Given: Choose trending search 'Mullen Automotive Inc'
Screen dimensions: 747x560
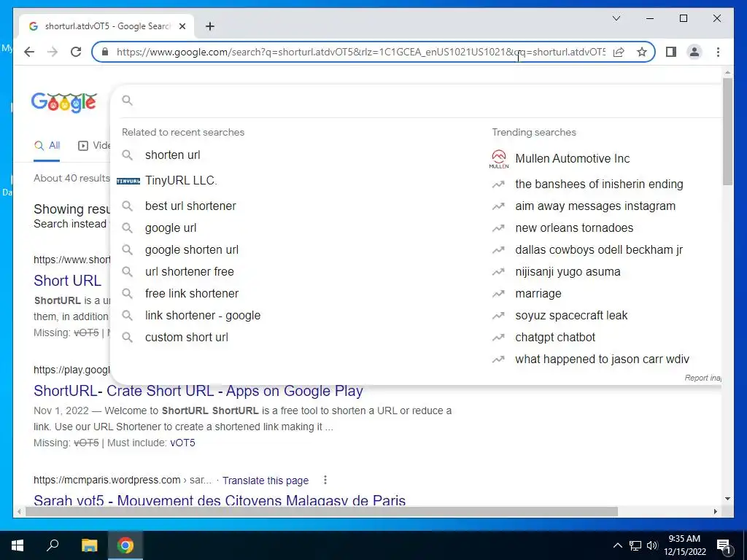Looking at the screenshot, I should click(572, 158).
